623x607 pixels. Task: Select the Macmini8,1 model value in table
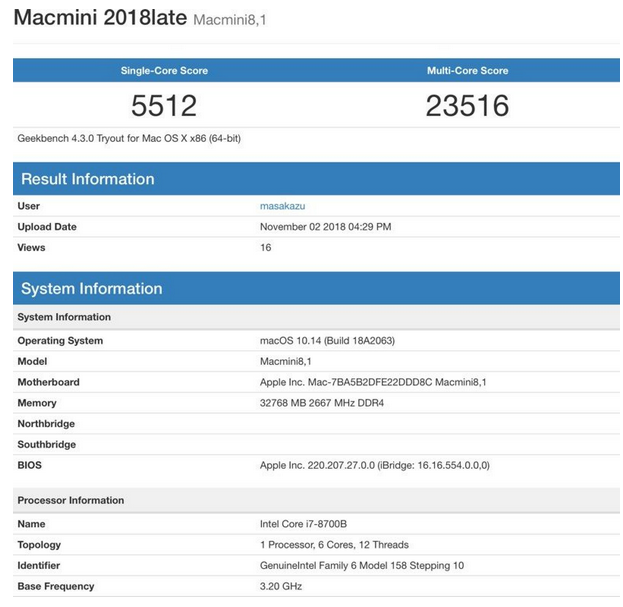286,361
